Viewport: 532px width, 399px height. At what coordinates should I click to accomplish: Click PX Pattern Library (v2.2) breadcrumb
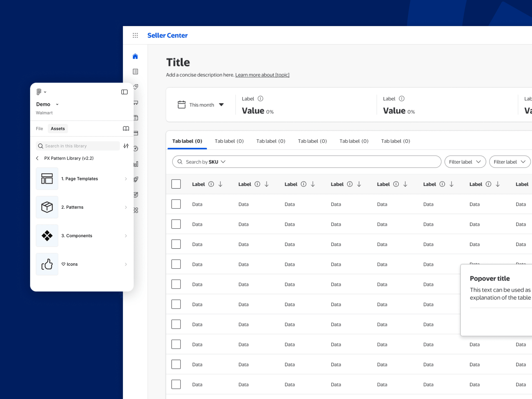click(69, 158)
